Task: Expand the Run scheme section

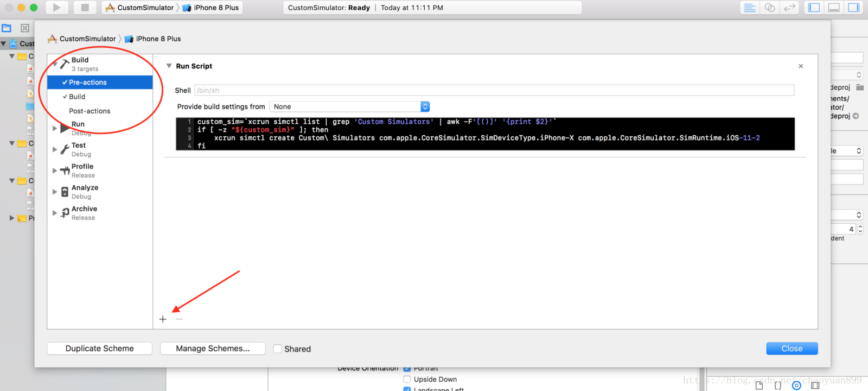Action: [x=54, y=128]
